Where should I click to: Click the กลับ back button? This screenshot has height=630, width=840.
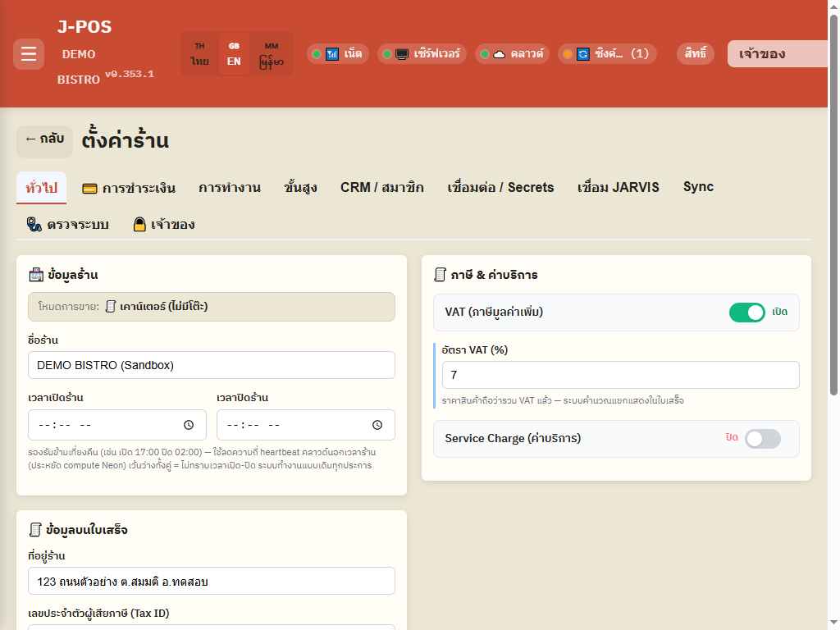(x=44, y=141)
